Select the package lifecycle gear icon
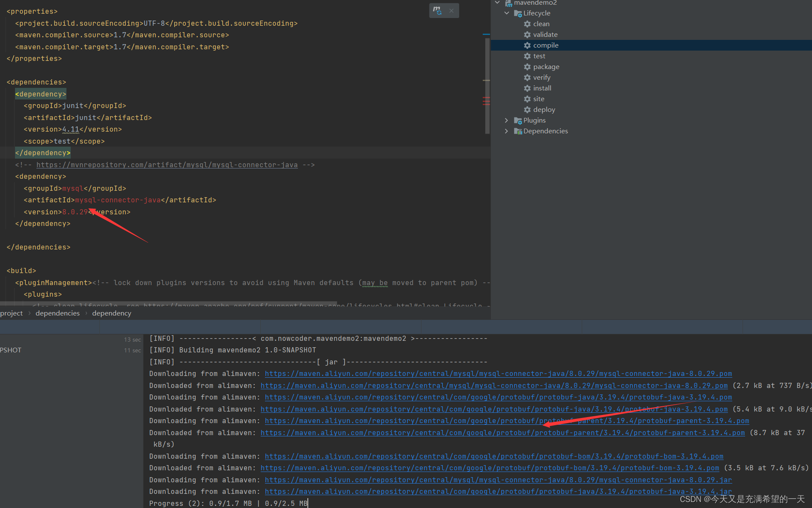The image size is (812, 508). (x=527, y=67)
